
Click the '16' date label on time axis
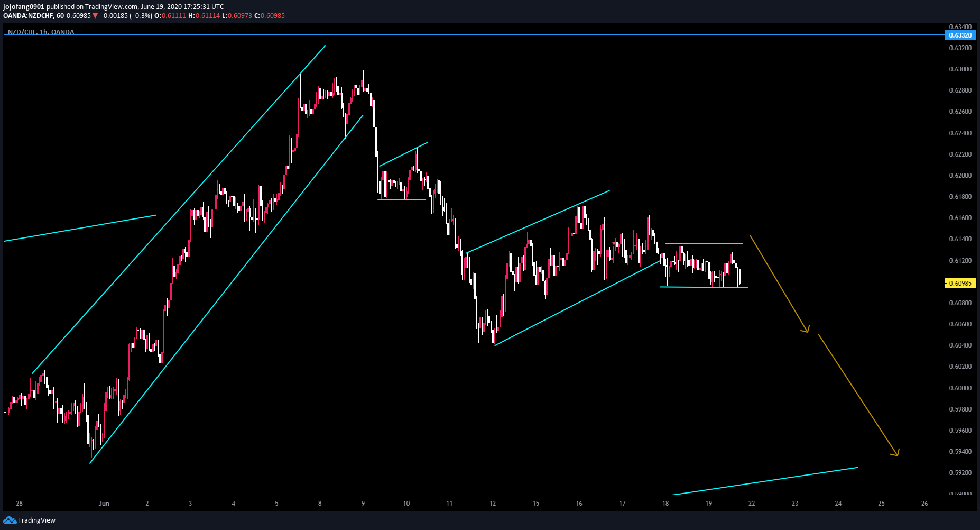[579, 504]
